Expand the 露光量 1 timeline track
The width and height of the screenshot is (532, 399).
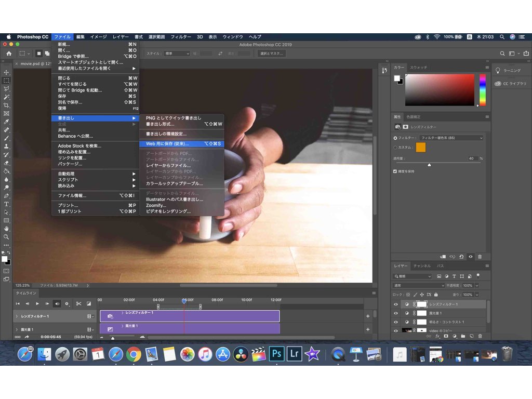click(x=17, y=329)
